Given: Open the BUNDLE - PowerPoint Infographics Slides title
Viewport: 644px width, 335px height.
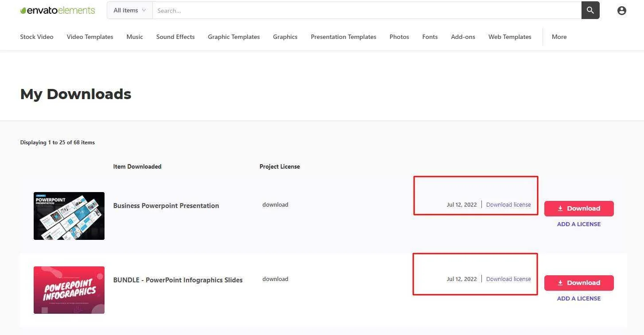Looking at the screenshot, I should [178, 280].
